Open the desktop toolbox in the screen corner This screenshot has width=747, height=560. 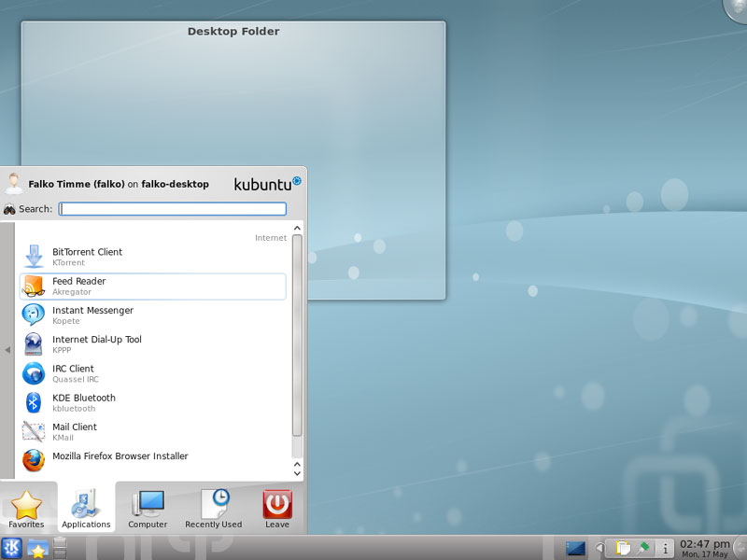click(736, 9)
